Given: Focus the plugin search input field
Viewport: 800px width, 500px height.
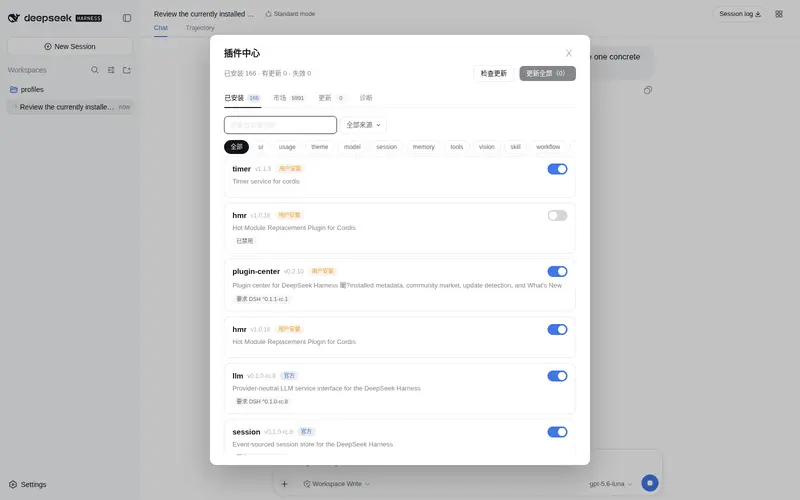Looking at the screenshot, I should [280, 125].
